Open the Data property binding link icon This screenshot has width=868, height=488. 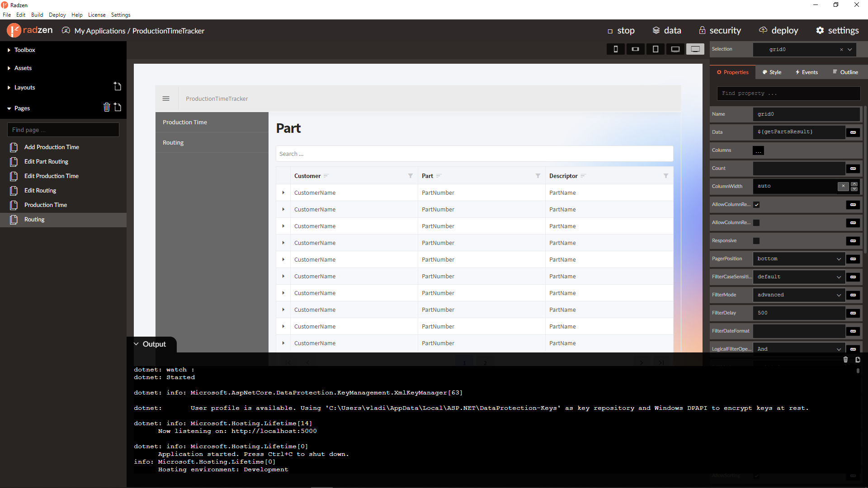click(853, 132)
